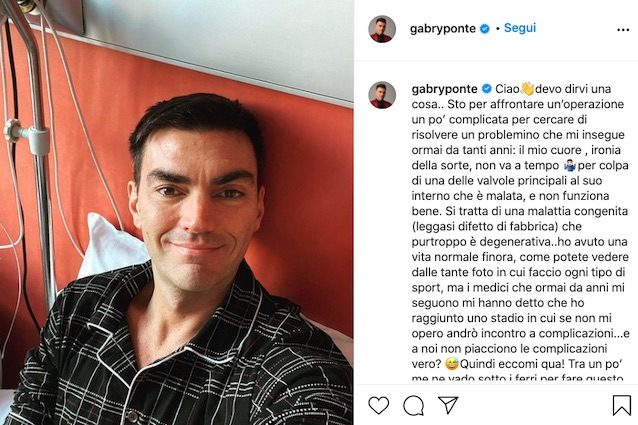Click the waving hand emoji after Ciao
Image resolution: width=638 pixels, height=425 pixels.
pyautogui.click(x=527, y=88)
